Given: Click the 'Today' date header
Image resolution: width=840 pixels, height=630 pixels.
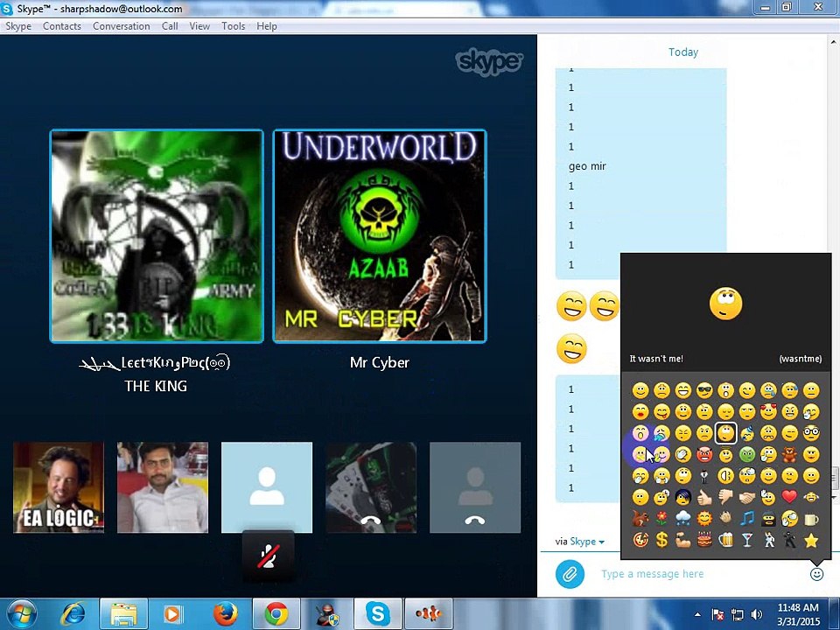Looking at the screenshot, I should [x=683, y=52].
